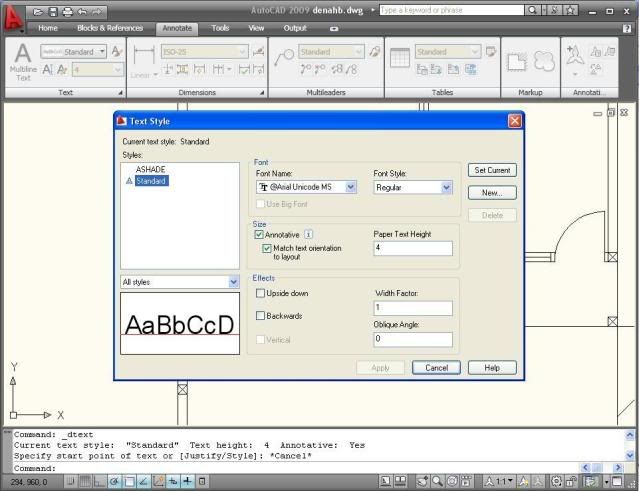Click the Model space status bar icon
The height and width of the screenshot is (491, 639).
tap(385, 482)
